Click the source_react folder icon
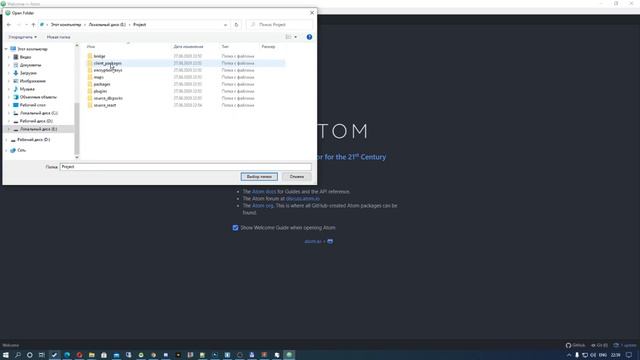The image size is (640, 360). 90,105
